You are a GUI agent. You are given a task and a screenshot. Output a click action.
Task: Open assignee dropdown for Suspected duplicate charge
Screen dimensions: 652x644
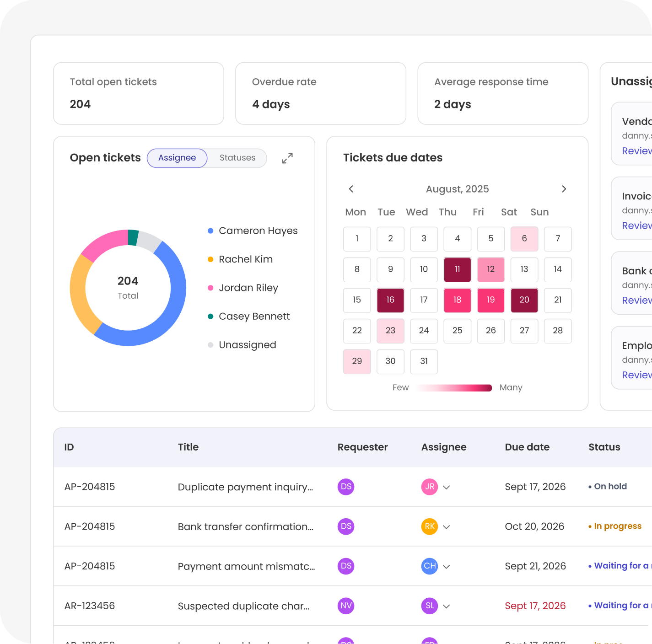tap(447, 606)
